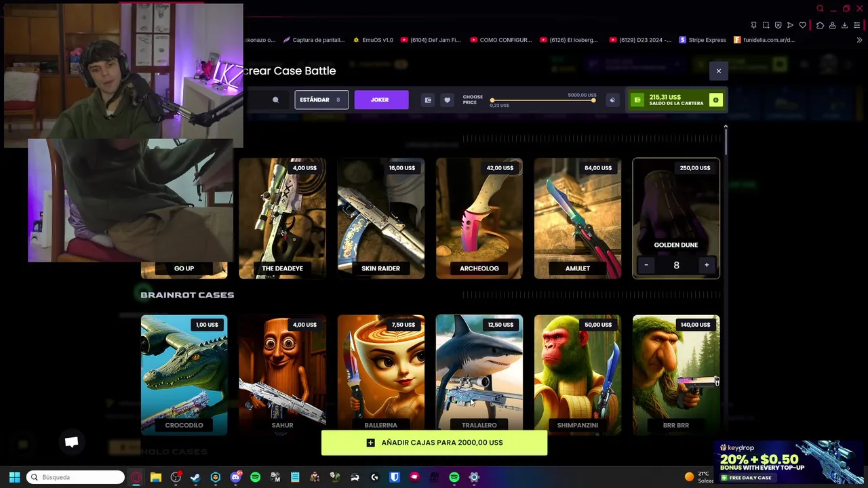868x488 pixels.
Task: Open the (6129) D23 2024 bookmark
Action: 640,40
